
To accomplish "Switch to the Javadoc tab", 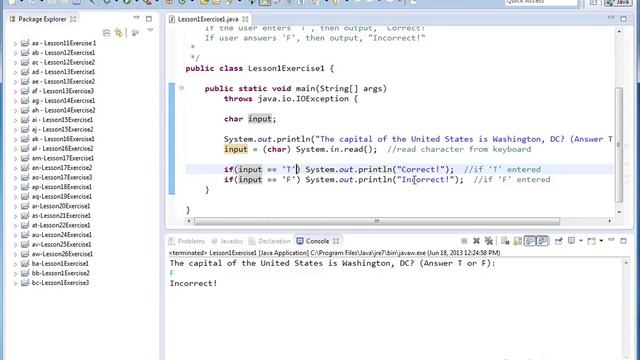I will tap(227, 241).
